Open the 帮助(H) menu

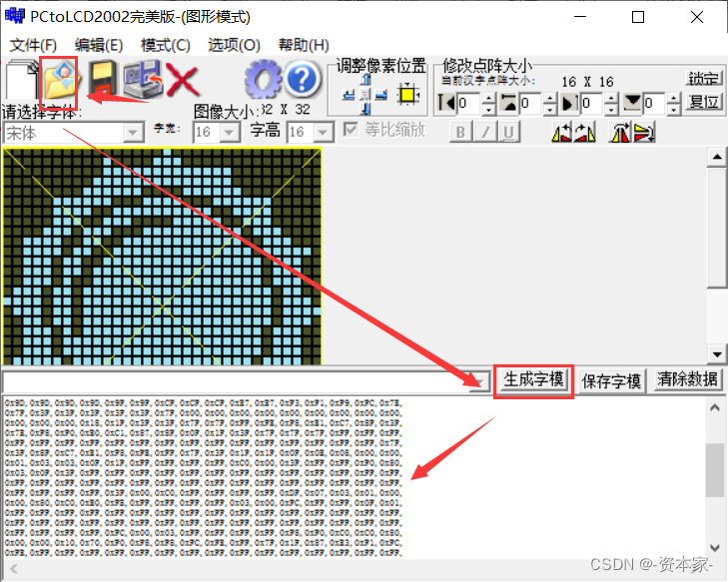pyautogui.click(x=304, y=45)
